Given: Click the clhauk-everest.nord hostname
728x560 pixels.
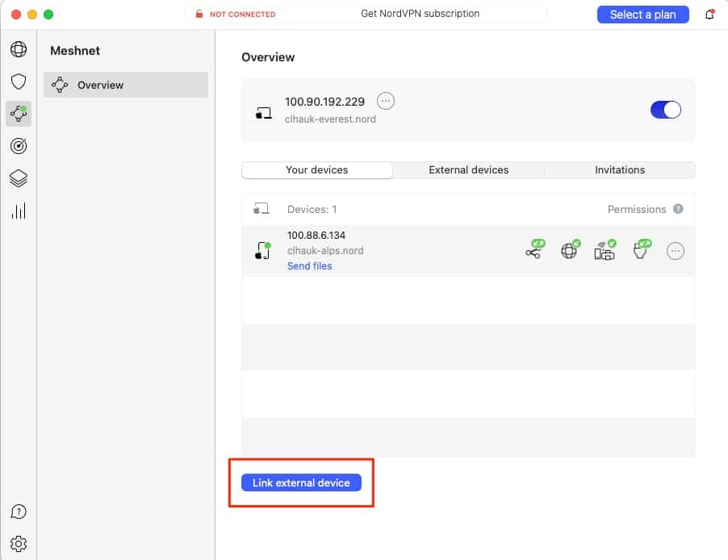Looking at the screenshot, I should [x=331, y=119].
